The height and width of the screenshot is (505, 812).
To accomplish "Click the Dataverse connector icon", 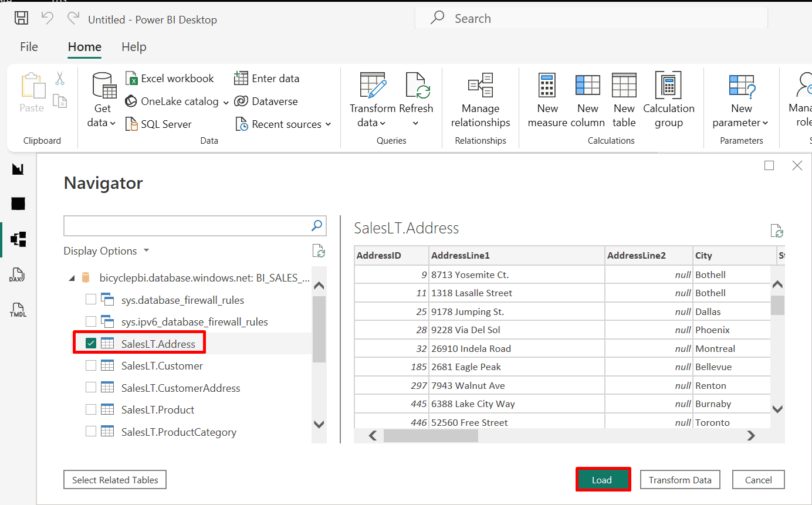I will pyautogui.click(x=241, y=101).
